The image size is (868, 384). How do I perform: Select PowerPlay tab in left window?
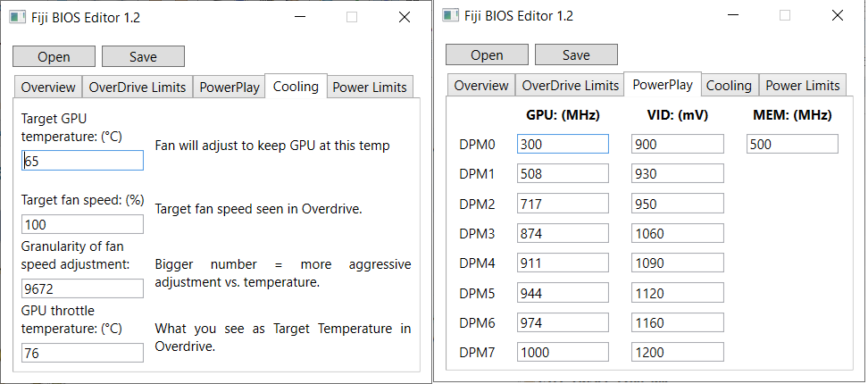[x=230, y=87]
